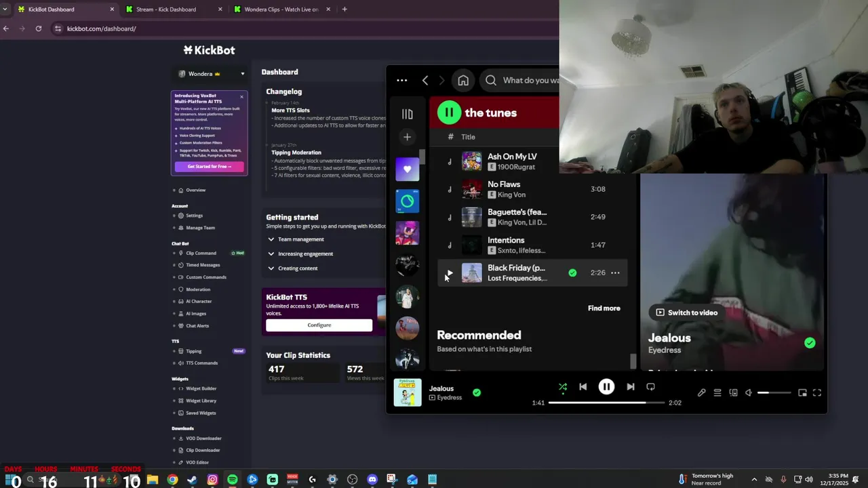Switch to the Stream - Kick Dashboard tab

pos(174,9)
